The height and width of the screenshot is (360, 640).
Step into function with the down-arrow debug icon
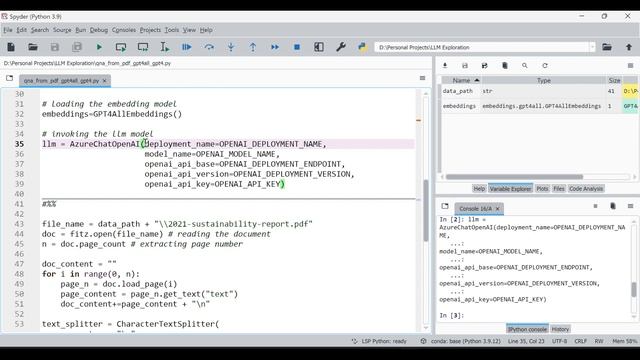click(x=231, y=47)
